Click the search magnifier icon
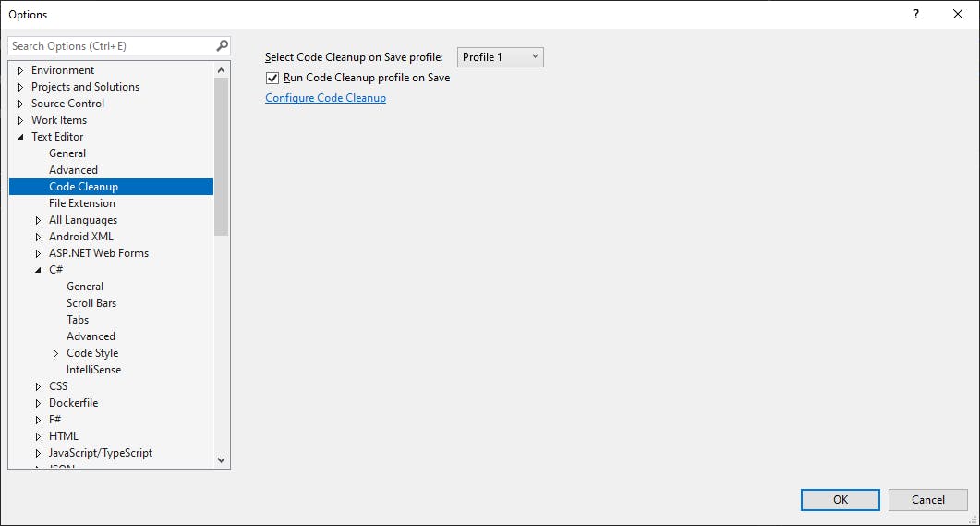The height and width of the screenshot is (526, 980). 222,45
